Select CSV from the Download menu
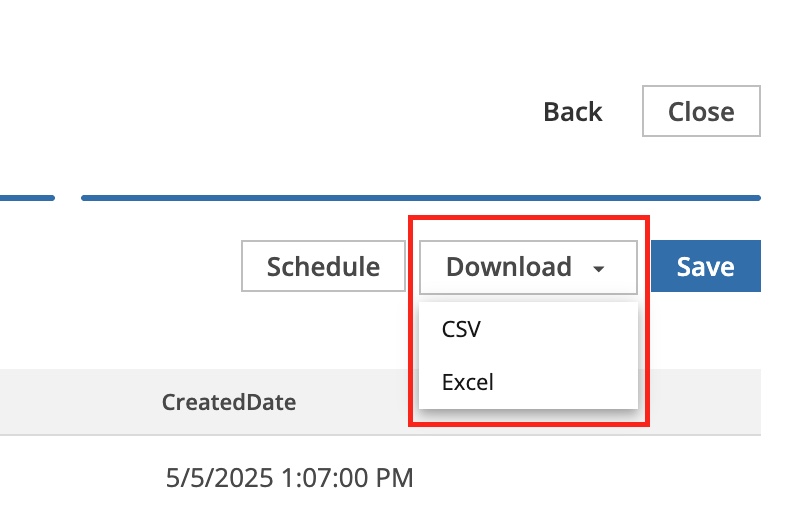786x518 pixels. 461,328
